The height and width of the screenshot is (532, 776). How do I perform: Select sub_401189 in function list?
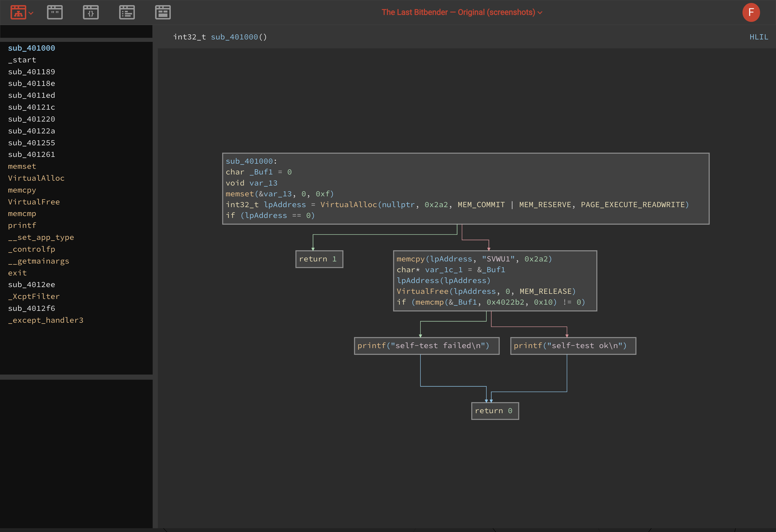[x=31, y=72]
